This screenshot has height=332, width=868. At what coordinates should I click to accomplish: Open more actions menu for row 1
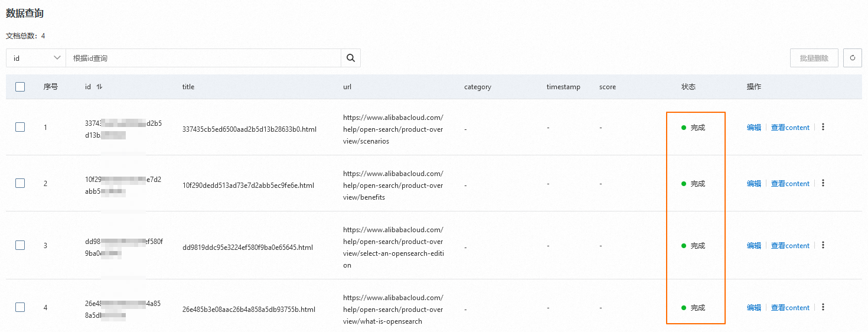tap(823, 127)
